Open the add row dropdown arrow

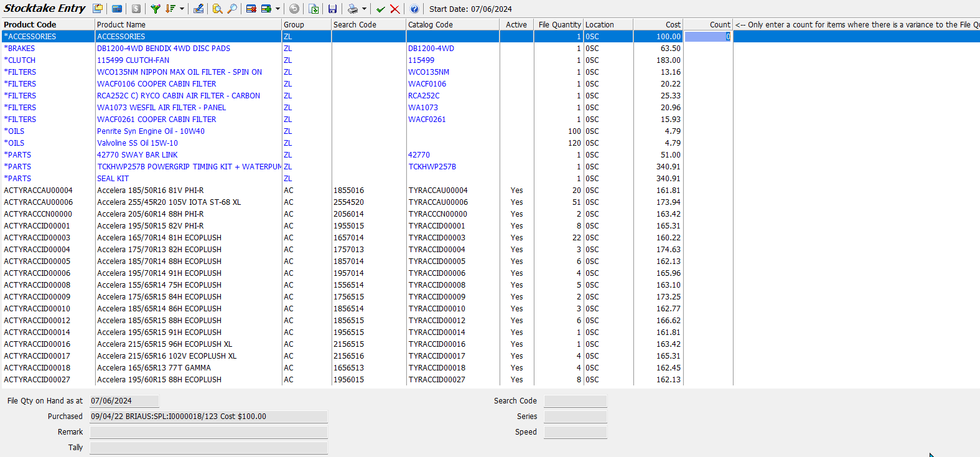pos(278,9)
